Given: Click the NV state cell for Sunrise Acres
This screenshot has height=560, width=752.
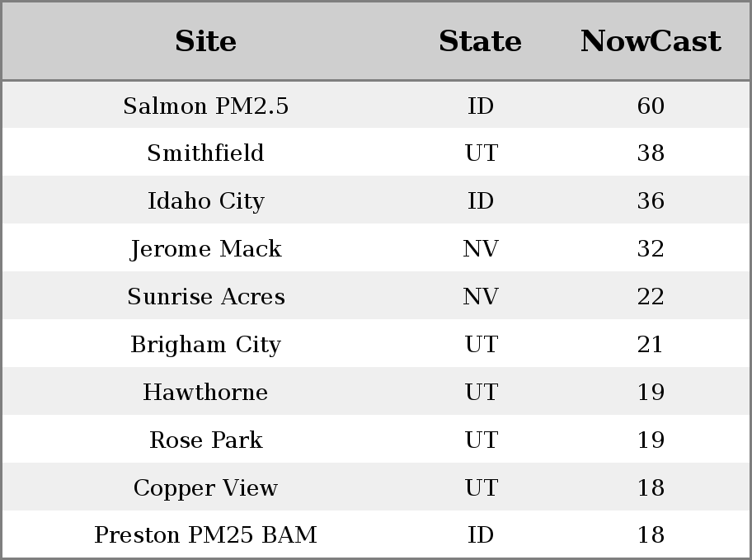Looking at the screenshot, I should (x=480, y=297).
